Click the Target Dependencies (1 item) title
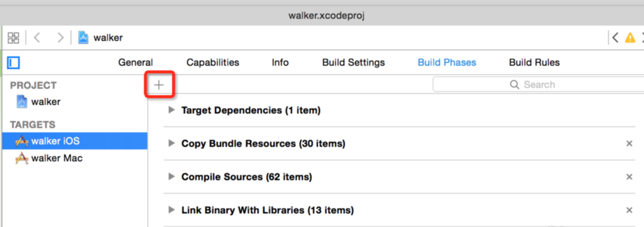Viewport: 644px width, 227px height. [251, 110]
